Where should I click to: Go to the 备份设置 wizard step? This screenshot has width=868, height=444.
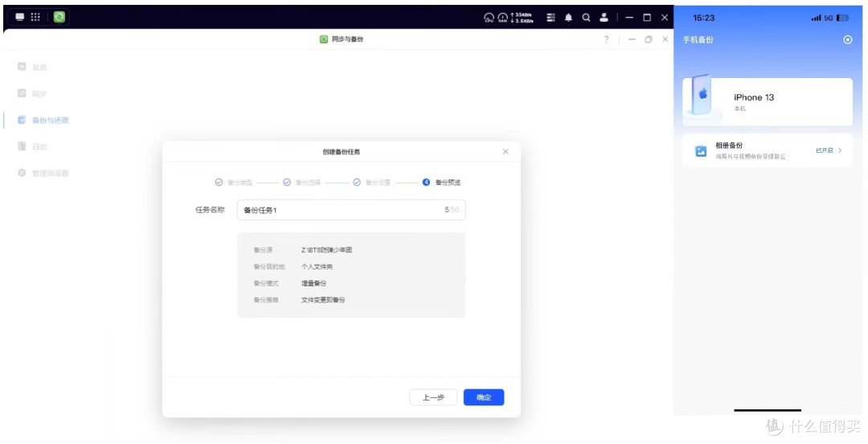371,183
